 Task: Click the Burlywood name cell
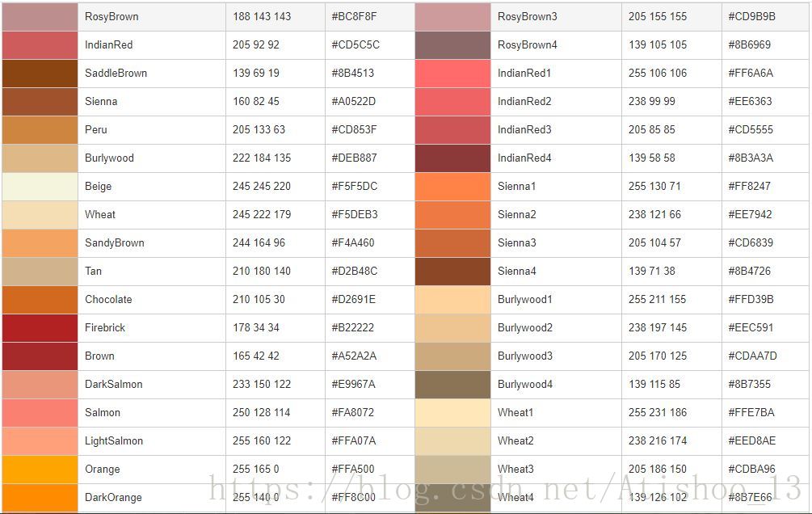click(152, 158)
